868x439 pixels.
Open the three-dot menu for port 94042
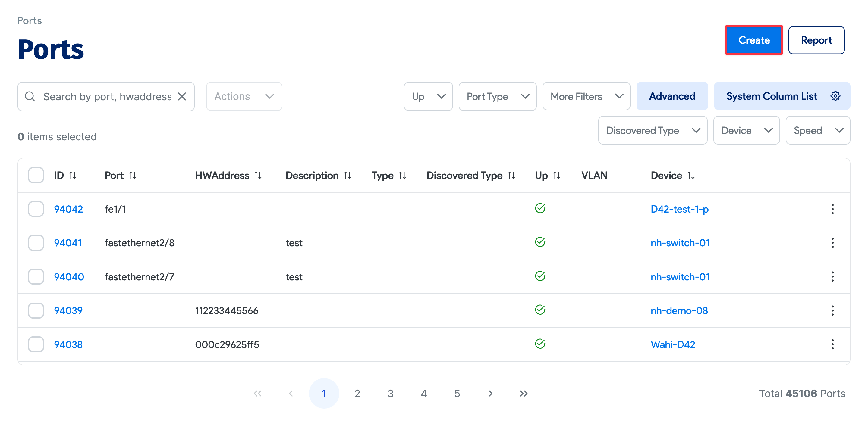coord(832,209)
